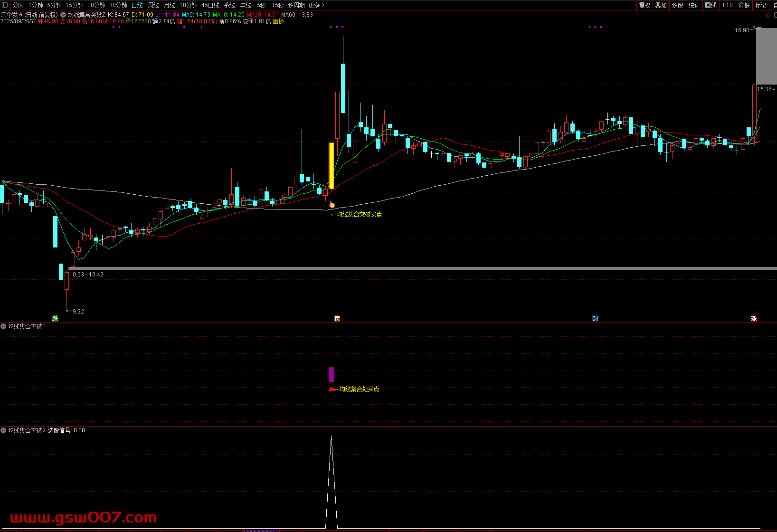The width and height of the screenshot is (777, 532).
Task: Switch to 年线 yearly chart
Action: [x=246, y=5]
